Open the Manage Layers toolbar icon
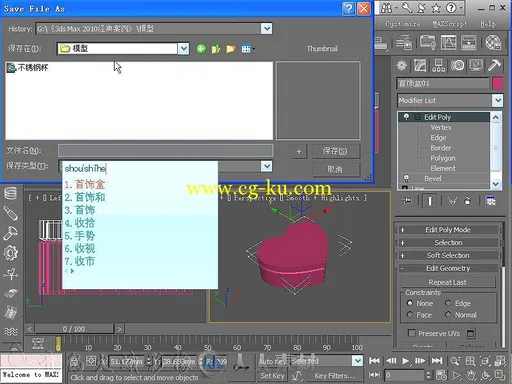Screen dimensions: 512x384 404,43
